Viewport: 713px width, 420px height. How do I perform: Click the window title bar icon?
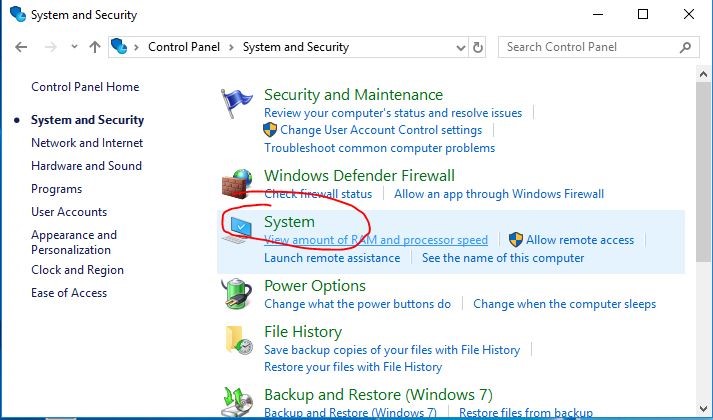click(x=18, y=15)
